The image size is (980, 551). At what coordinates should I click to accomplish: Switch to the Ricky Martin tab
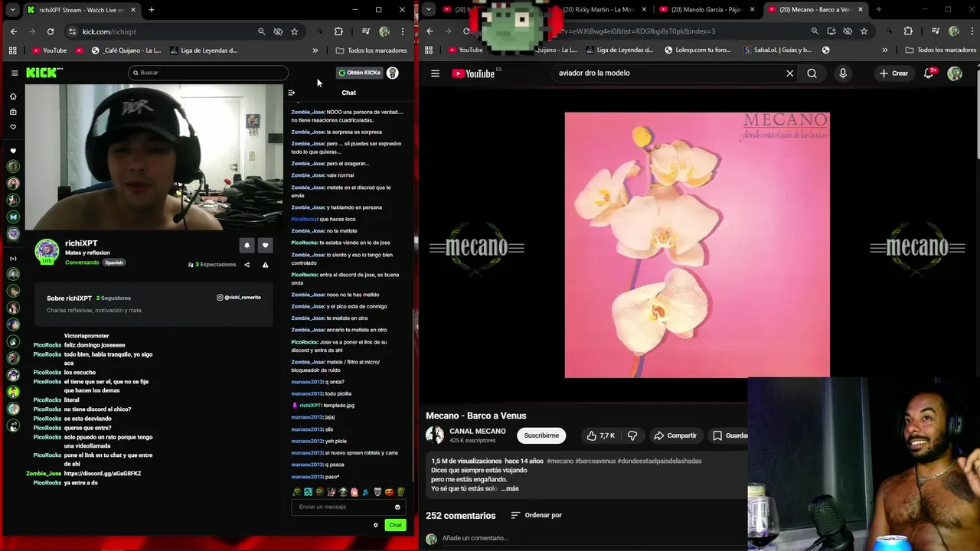(601, 10)
